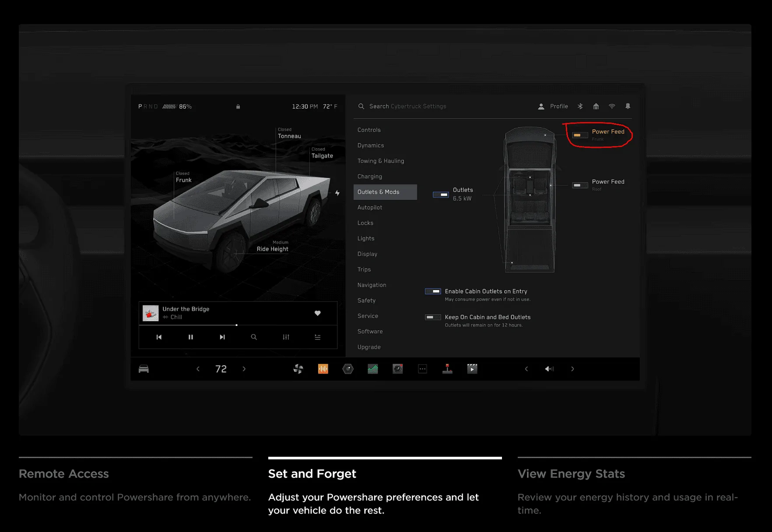Open the hexagon camera app
The height and width of the screenshot is (532, 772).
(348, 369)
